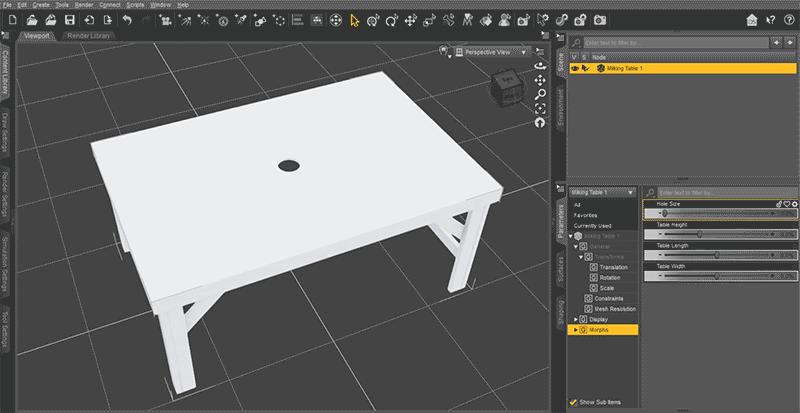Select the Translate tool icon
This screenshot has width=800, height=413.
coord(410,20)
